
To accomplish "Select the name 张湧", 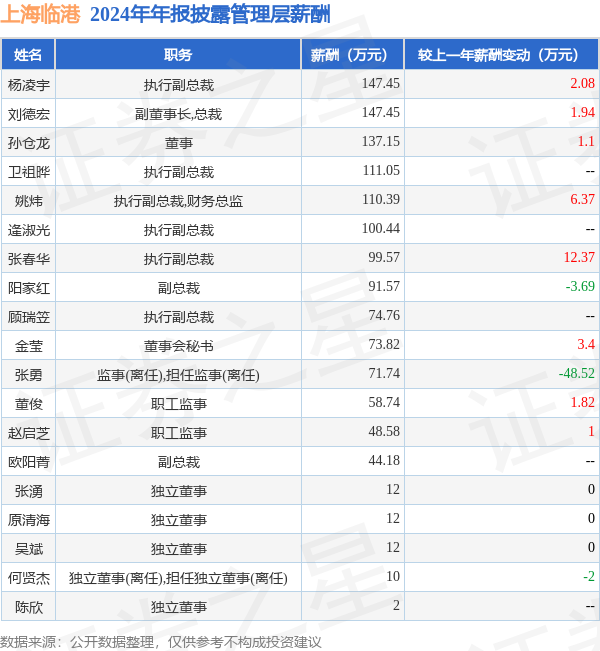I will 29,491.
